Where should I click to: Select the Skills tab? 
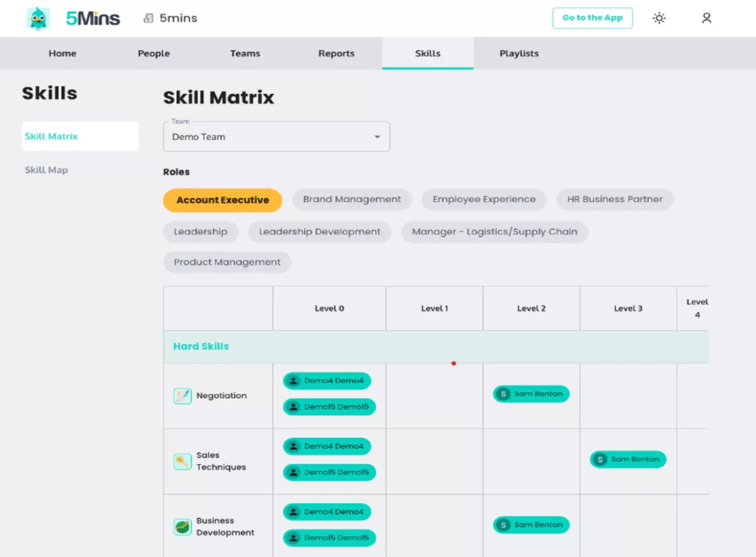tap(427, 54)
